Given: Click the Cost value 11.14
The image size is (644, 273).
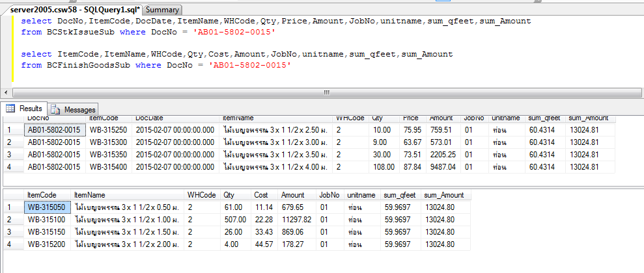Looking at the screenshot, I should click(264, 207).
